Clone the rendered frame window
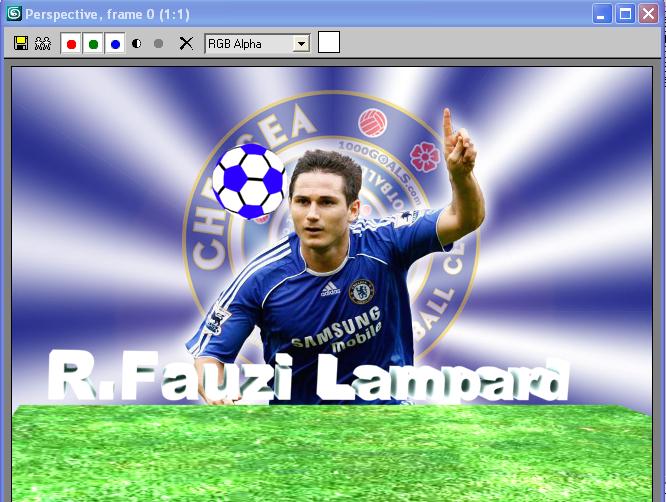Viewport: 666px width, 502px height. coord(42,43)
